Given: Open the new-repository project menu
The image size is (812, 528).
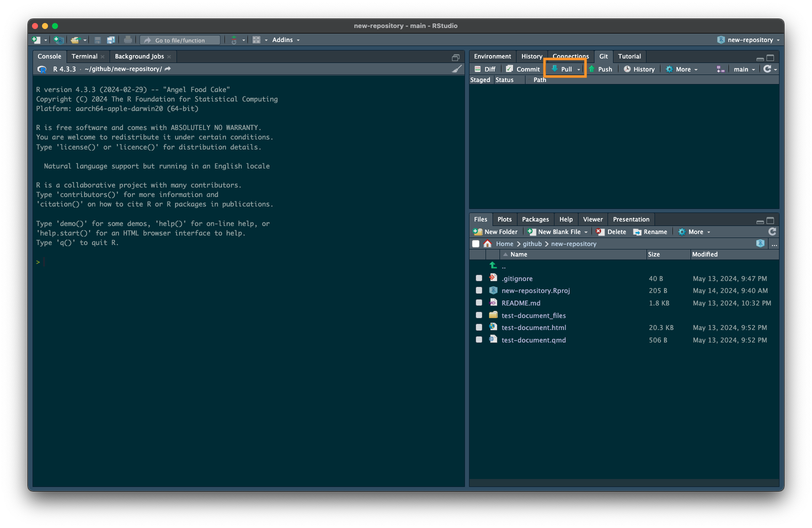Looking at the screenshot, I should point(748,40).
